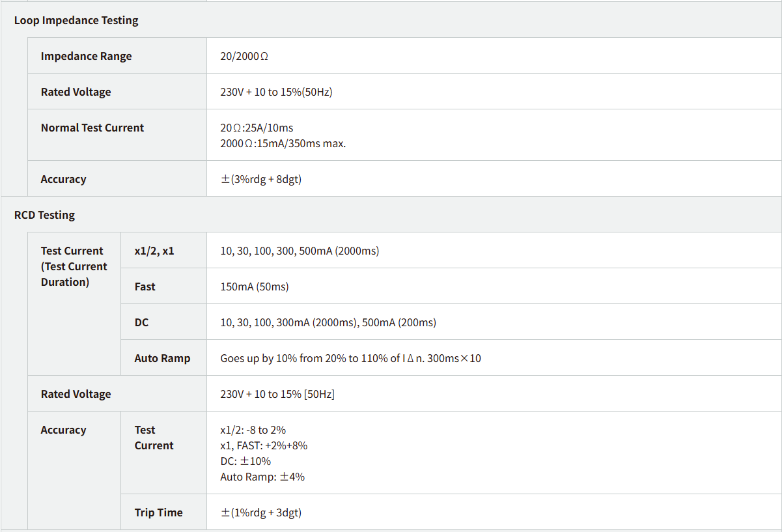This screenshot has width=784, height=532.
Task: Select the 20Ω:25A/10ms test current line
Action: (257, 128)
